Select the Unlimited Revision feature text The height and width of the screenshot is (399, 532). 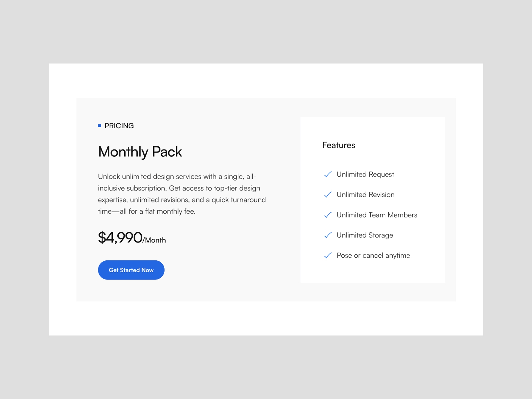click(x=365, y=195)
